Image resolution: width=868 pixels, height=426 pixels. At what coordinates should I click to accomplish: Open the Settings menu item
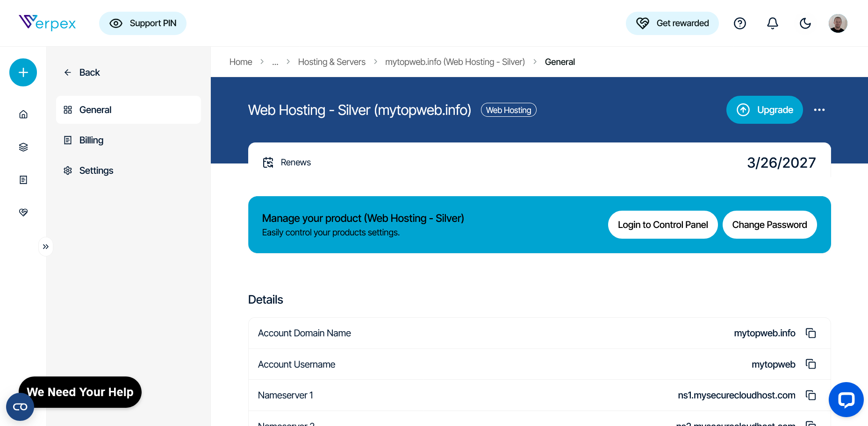click(x=129, y=170)
